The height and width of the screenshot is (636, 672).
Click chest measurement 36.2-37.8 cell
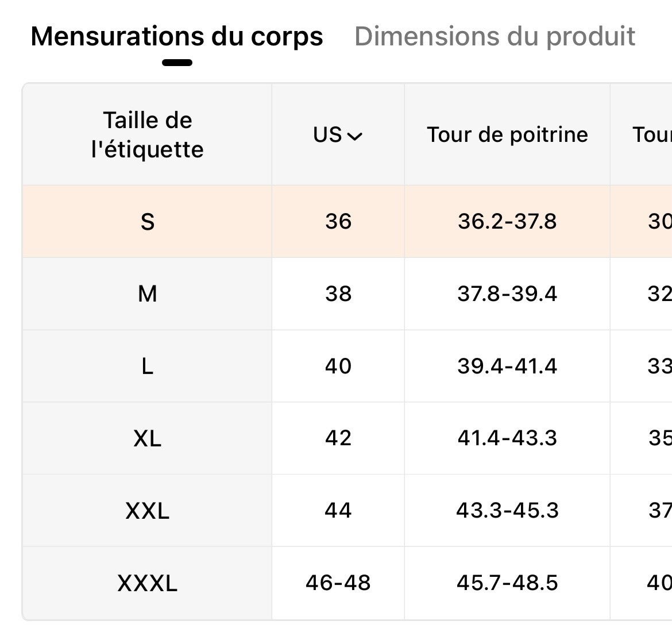[507, 222]
